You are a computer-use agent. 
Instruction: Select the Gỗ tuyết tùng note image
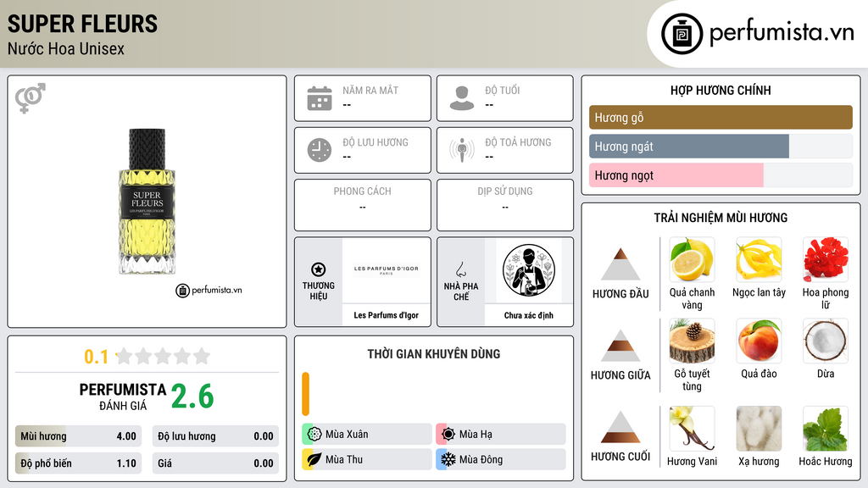tap(692, 341)
